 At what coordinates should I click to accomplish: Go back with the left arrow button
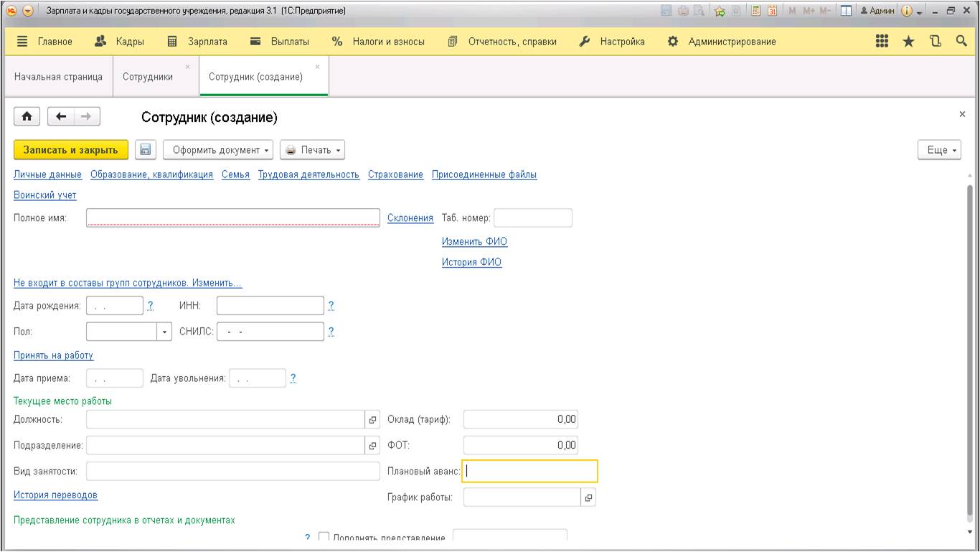pyautogui.click(x=61, y=116)
